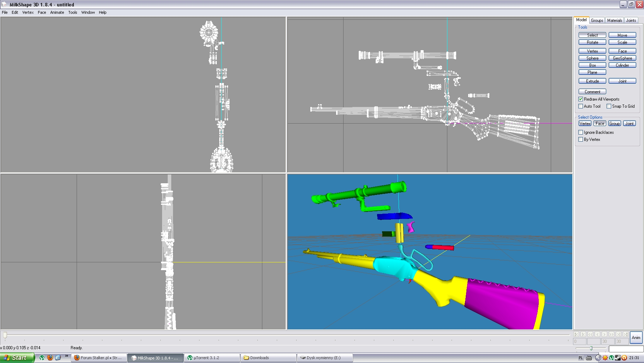Click the sun smiley tray icon
The width and height of the screenshot is (644, 363).
[605, 358]
